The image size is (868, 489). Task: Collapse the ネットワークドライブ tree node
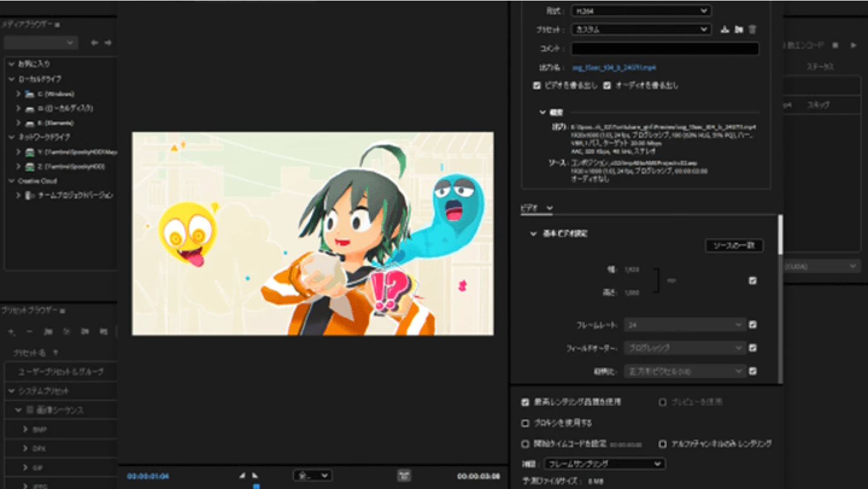[11, 137]
